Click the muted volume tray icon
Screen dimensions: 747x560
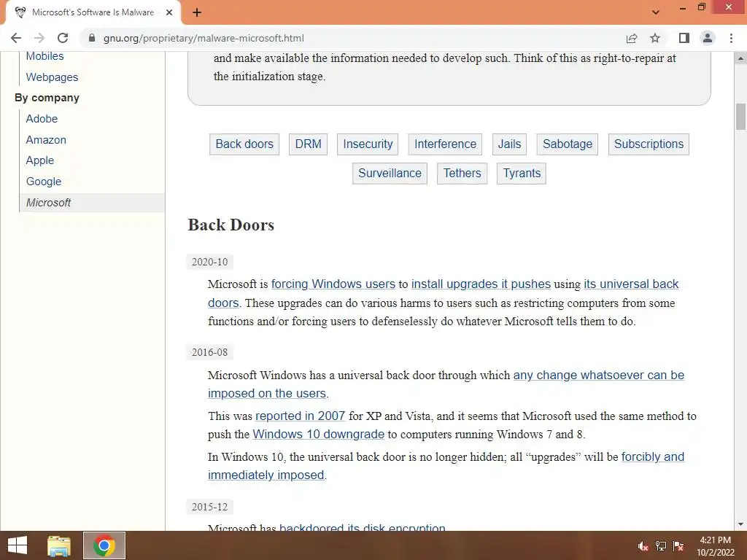tap(643, 546)
